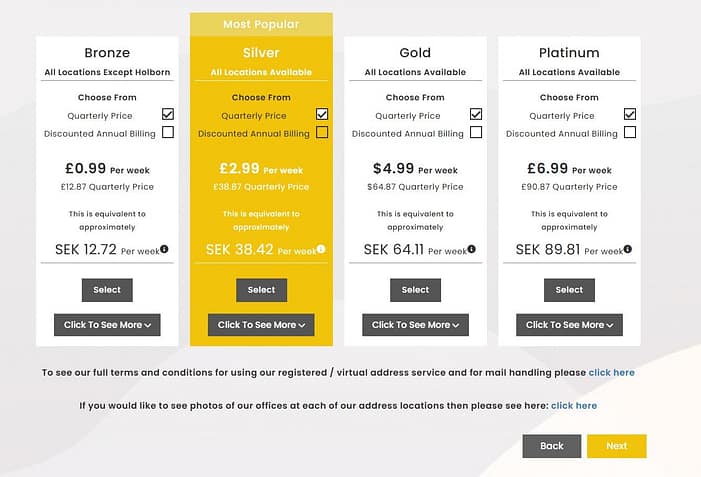This screenshot has height=477, width=701.
Task: Open terms and conditions click here link
Action: (x=612, y=372)
